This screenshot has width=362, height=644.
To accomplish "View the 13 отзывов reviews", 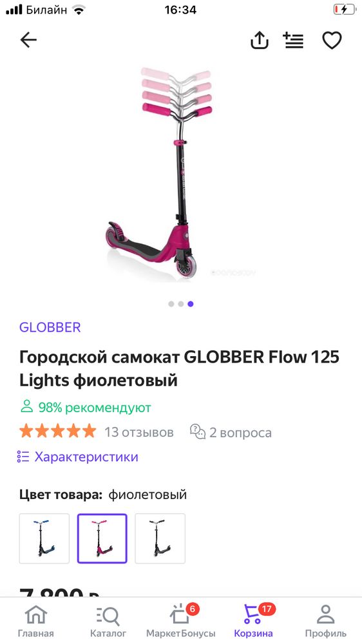I will pos(139,433).
